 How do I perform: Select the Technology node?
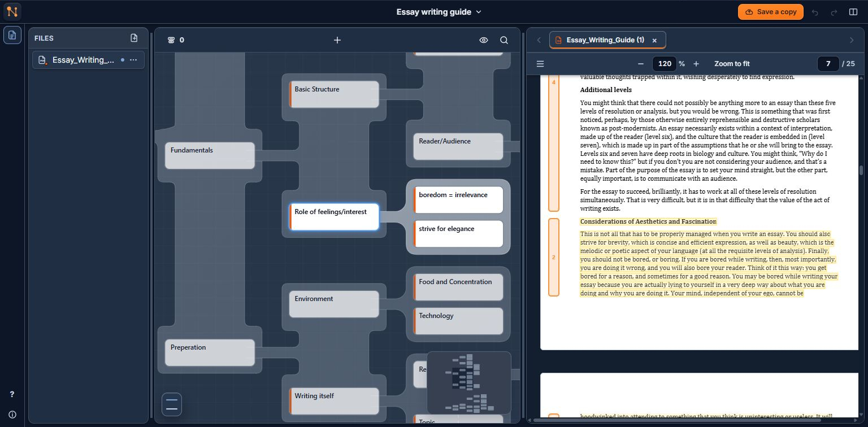pos(458,321)
